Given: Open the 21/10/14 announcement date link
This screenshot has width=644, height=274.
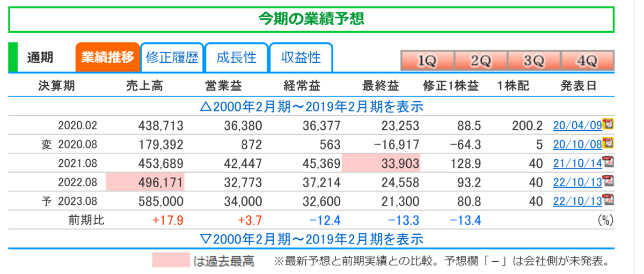Looking at the screenshot, I should 577,164.
